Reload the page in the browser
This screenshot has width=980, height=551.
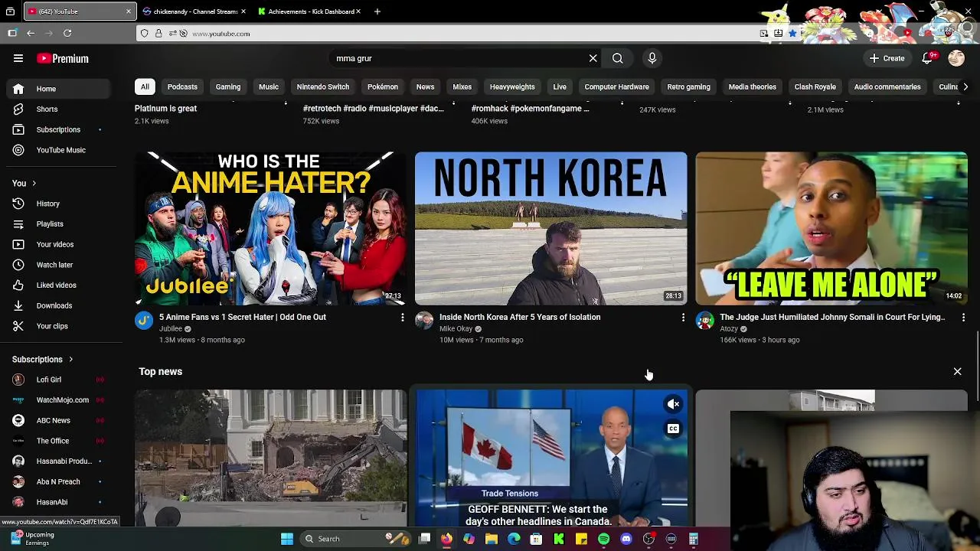click(x=67, y=33)
